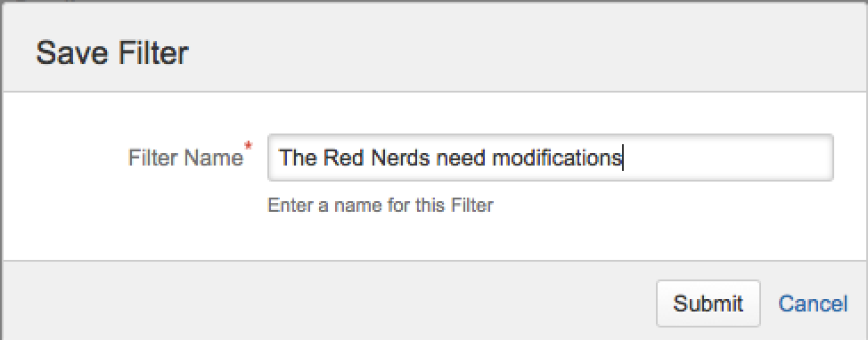
Task: Place cursor on the word 'need'
Action: [x=461, y=158]
